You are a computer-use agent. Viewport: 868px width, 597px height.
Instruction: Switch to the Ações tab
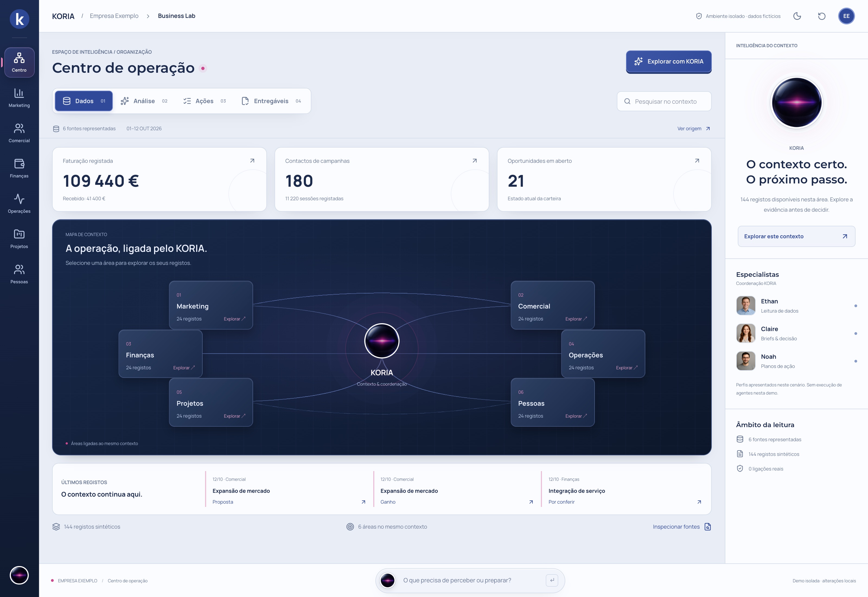pos(205,101)
